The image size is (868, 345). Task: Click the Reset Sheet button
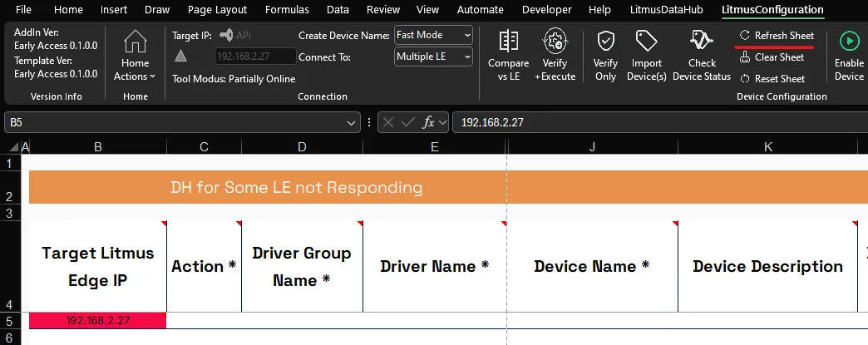[x=772, y=79]
